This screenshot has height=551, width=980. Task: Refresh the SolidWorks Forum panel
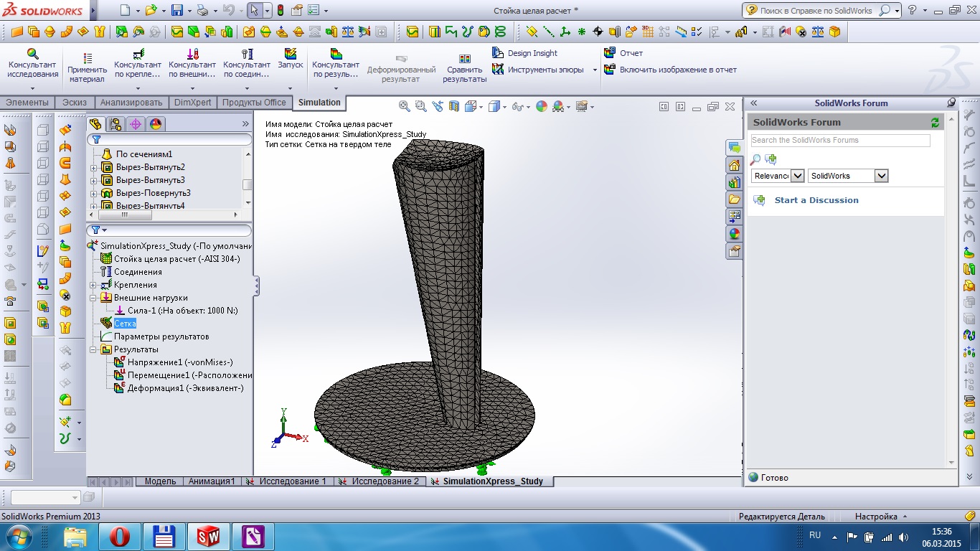pos(934,123)
